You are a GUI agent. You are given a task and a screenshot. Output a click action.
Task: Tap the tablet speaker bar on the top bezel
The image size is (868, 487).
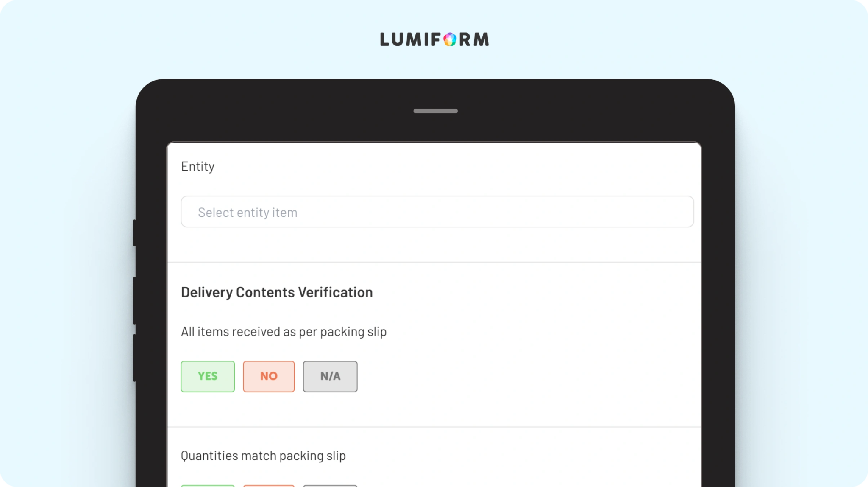click(435, 111)
